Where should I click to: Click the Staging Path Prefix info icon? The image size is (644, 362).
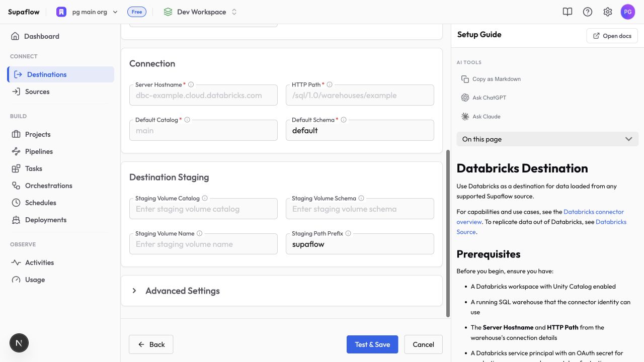click(348, 233)
